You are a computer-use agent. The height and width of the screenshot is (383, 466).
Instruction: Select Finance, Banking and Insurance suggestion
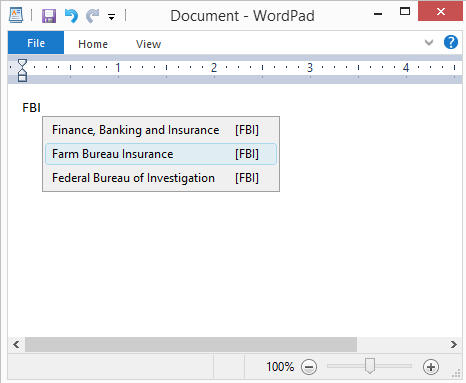(x=161, y=130)
